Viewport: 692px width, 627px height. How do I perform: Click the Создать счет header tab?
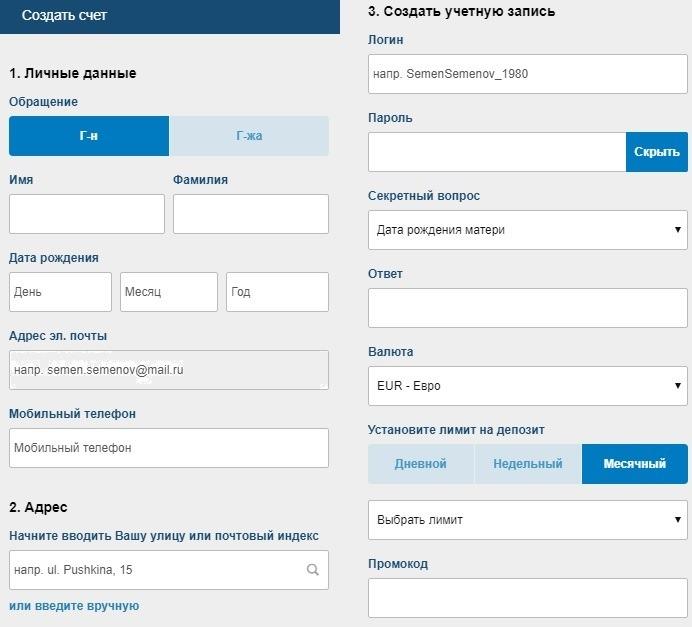click(64, 16)
